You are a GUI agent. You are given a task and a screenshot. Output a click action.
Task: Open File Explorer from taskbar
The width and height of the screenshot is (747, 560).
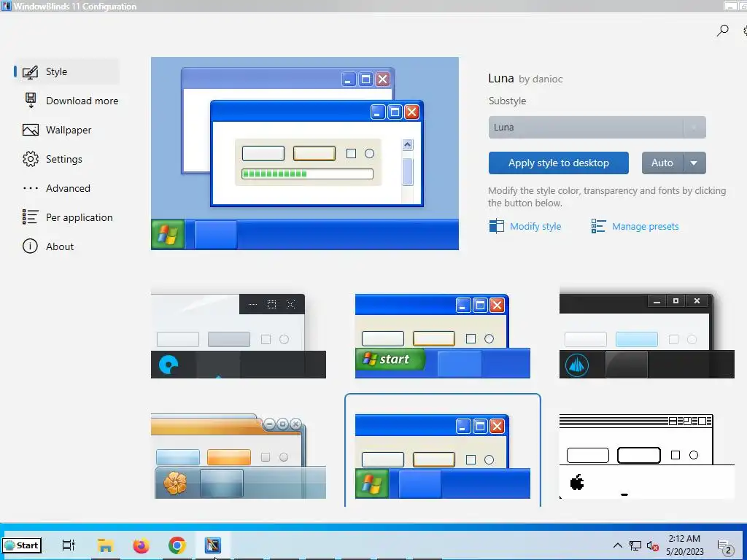[105, 545]
